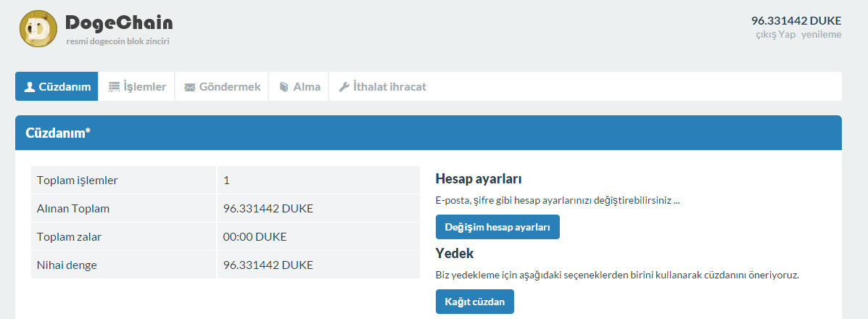This screenshot has height=319, width=868.
Task: Click the Doge coin logo image
Action: click(x=38, y=28)
